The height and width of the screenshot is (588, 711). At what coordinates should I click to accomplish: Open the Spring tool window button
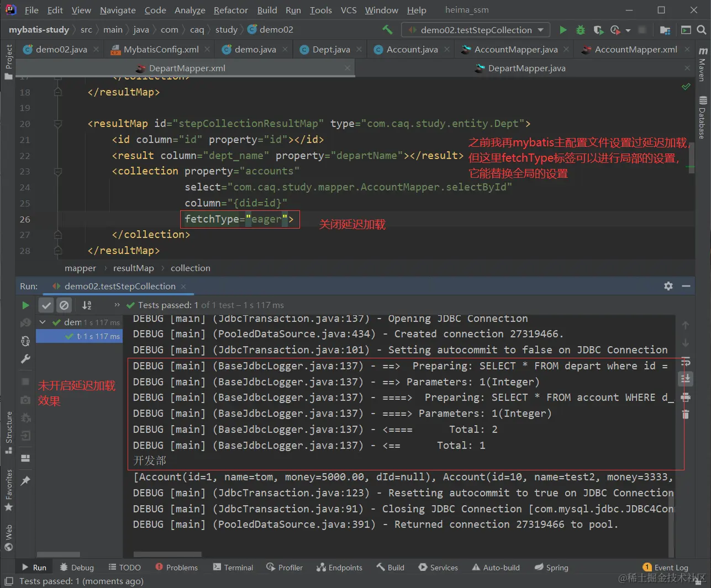(x=551, y=567)
